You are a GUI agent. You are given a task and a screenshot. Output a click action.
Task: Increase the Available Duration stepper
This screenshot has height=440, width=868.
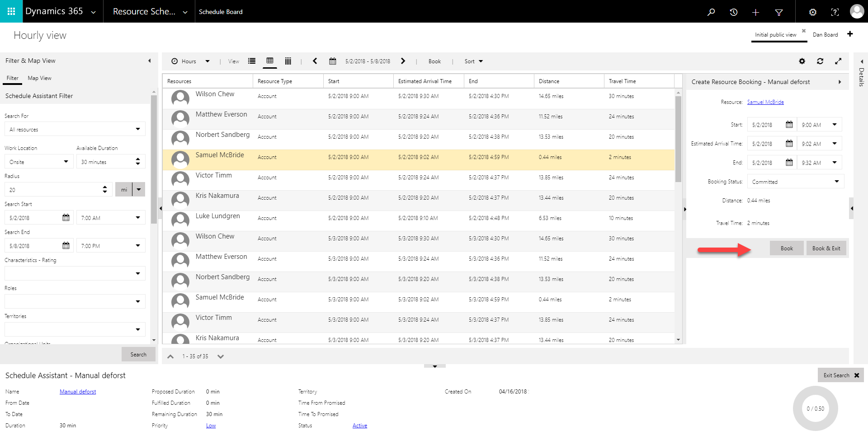138,159
